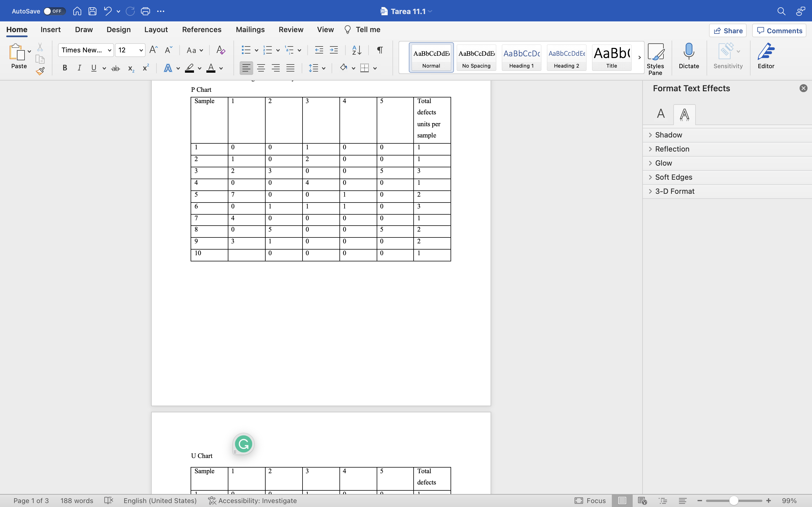Open the Editor pen icon

[766, 56]
